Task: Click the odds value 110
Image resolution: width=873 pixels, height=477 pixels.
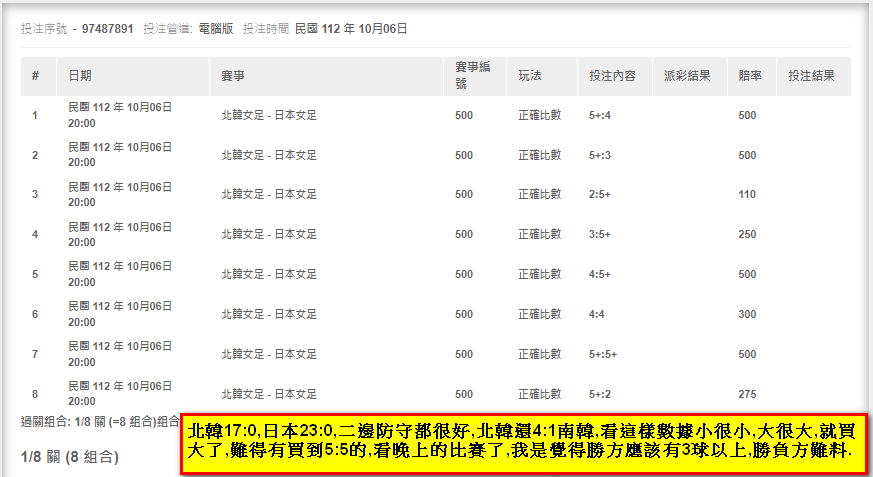Action: (x=747, y=195)
